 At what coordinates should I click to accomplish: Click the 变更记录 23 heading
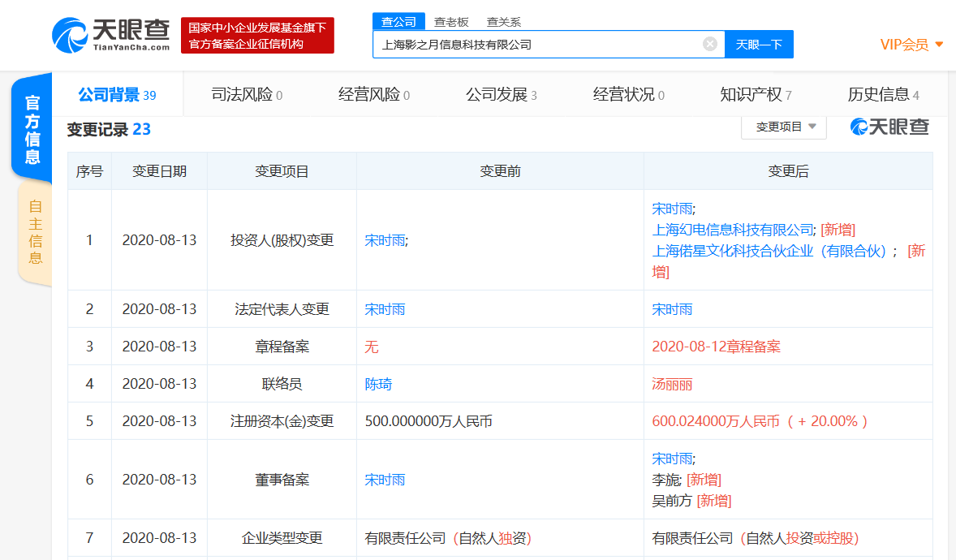[x=109, y=129]
